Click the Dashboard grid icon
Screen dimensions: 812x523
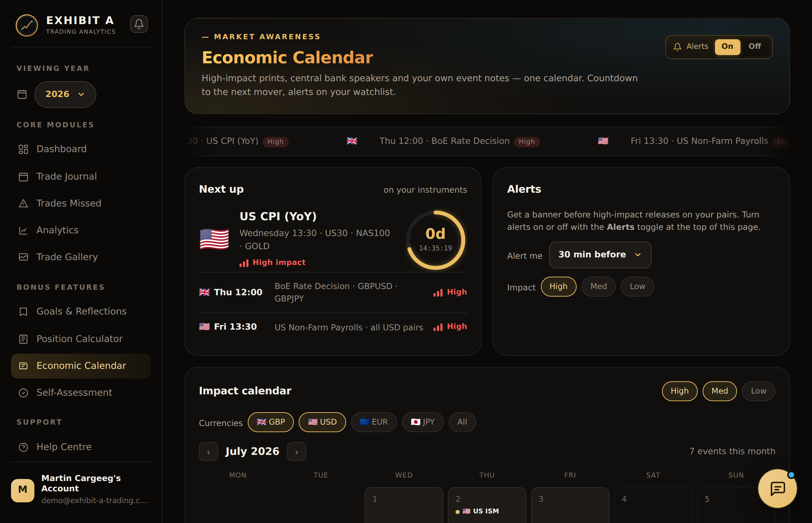click(x=23, y=149)
